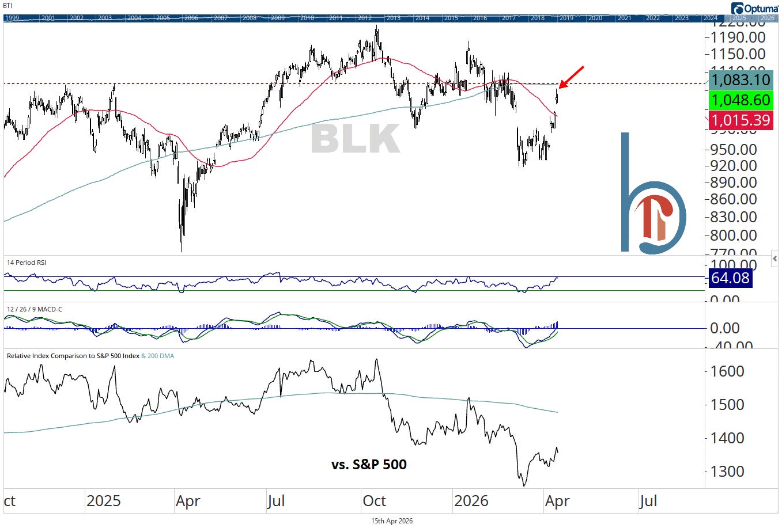The image size is (782, 532).
Task: Click the 12 / 26 / 9 MACD-C label
Action: click(x=35, y=309)
